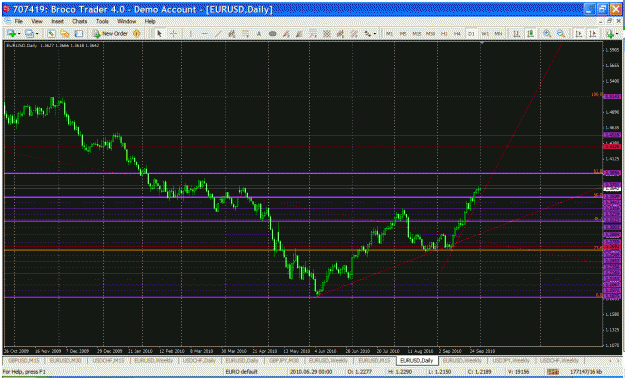Image resolution: width=625 pixels, height=378 pixels.
Task: Expand the Arrows tool dropdown
Action: (x=375, y=34)
